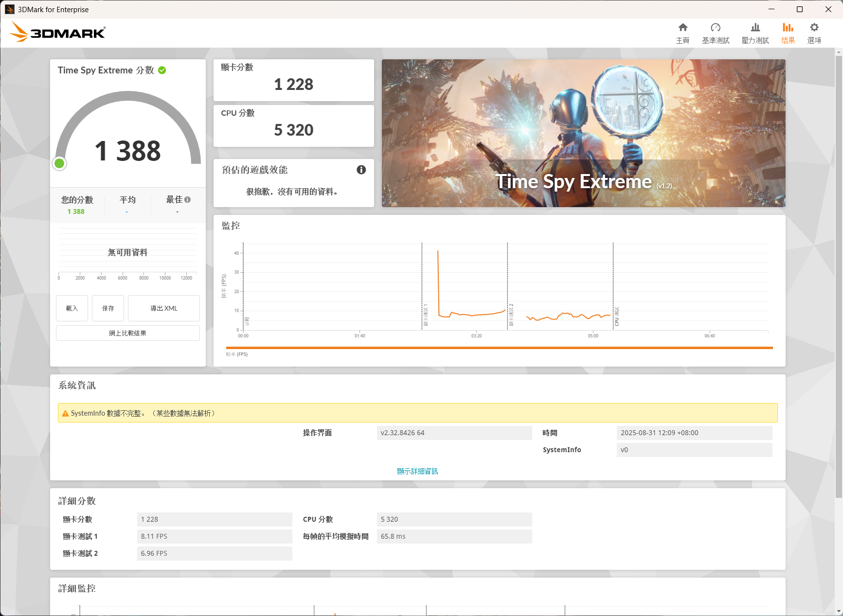Go to the 主頁 home page
The height and width of the screenshot is (616, 843).
(682, 33)
